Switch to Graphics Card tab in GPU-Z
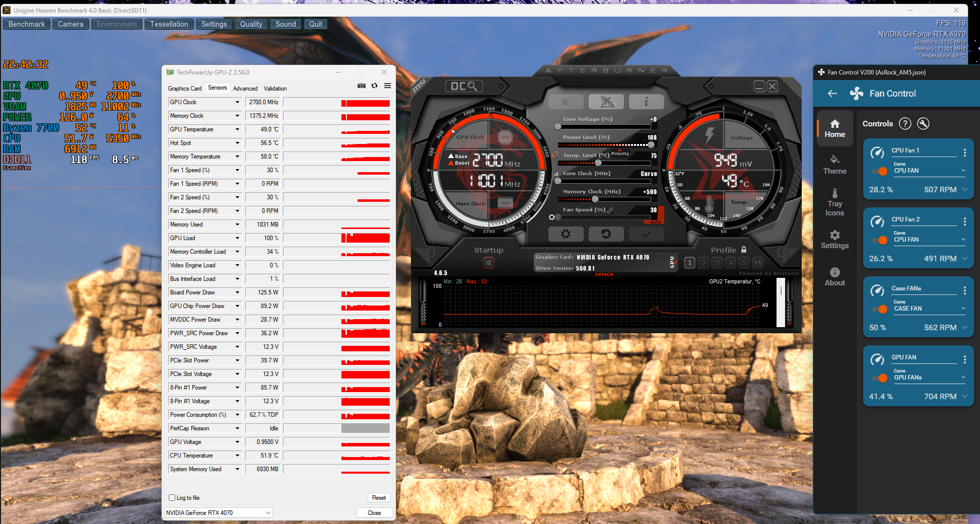 coord(185,89)
